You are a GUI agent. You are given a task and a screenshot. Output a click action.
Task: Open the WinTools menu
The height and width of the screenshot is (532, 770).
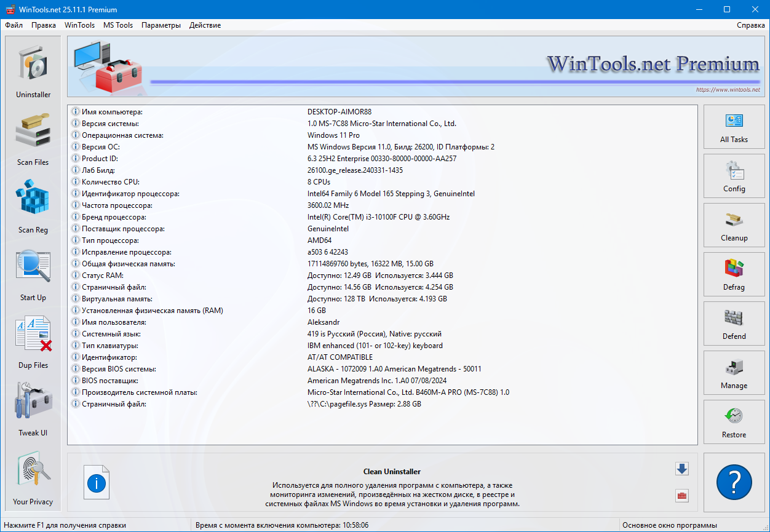point(79,25)
